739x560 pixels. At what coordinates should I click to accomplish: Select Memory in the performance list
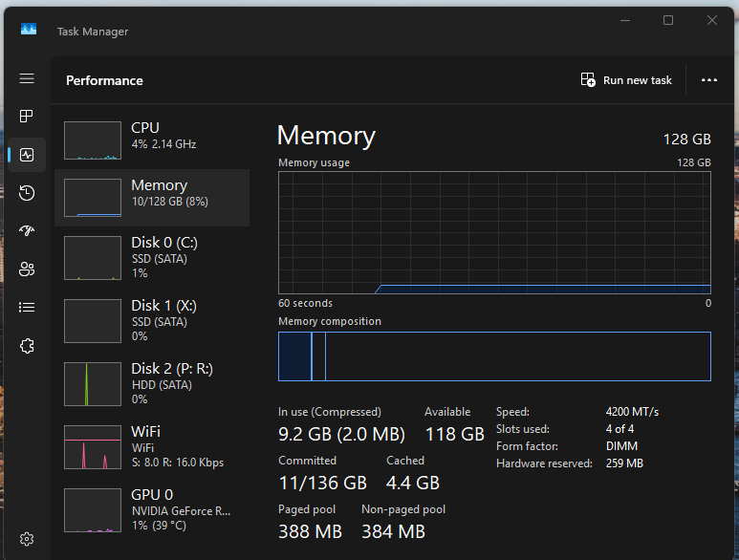pyautogui.click(x=152, y=198)
